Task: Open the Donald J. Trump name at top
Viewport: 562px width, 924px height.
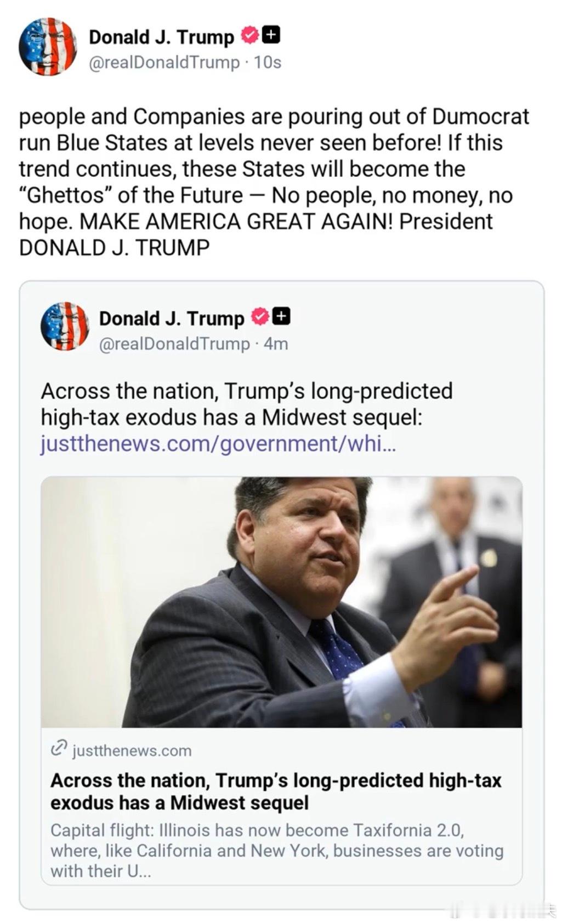Action: point(161,37)
